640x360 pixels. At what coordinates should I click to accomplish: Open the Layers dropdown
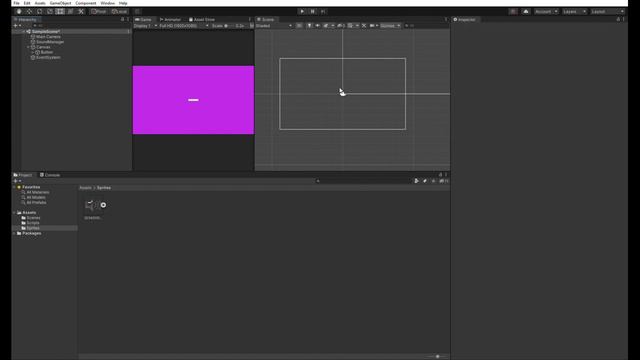[574, 11]
